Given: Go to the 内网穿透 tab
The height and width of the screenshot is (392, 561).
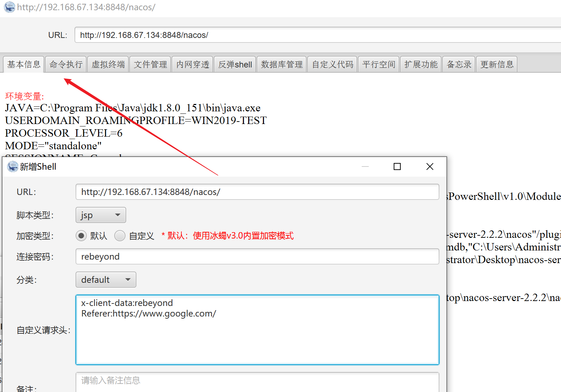Looking at the screenshot, I should [193, 64].
